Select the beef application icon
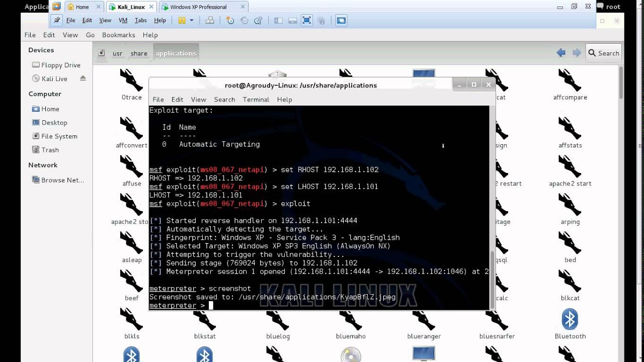Screen dimensions: 644x362 click(132, 282)
